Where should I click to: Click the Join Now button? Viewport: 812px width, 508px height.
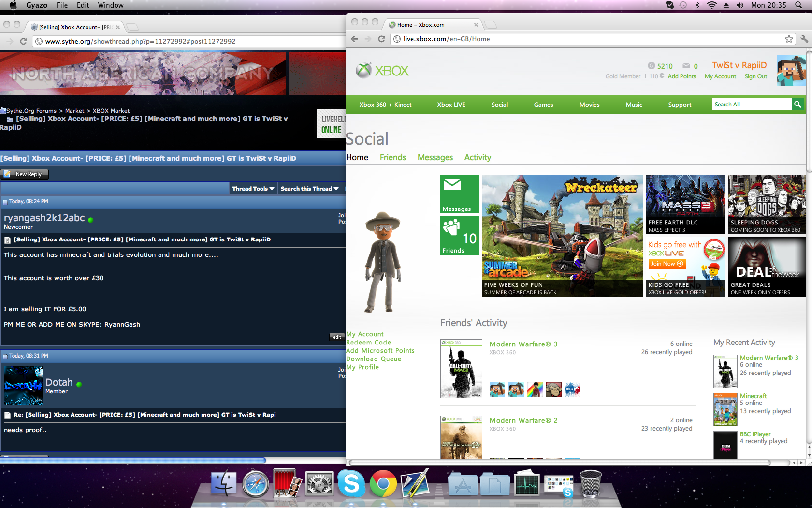[x=667, y=264]
